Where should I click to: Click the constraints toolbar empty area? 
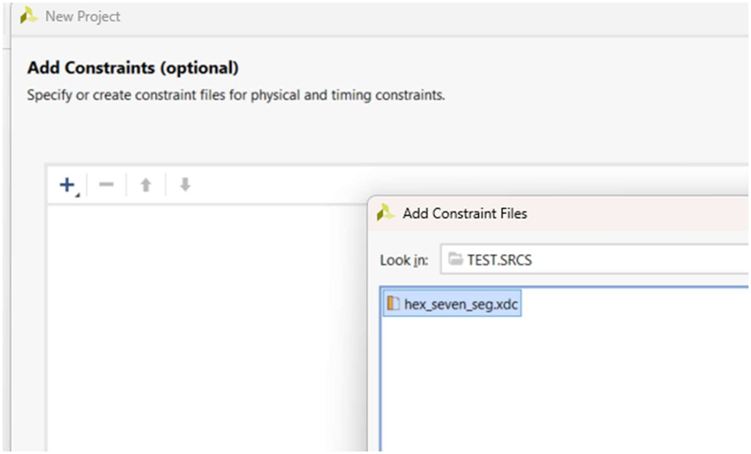point(280,185)
